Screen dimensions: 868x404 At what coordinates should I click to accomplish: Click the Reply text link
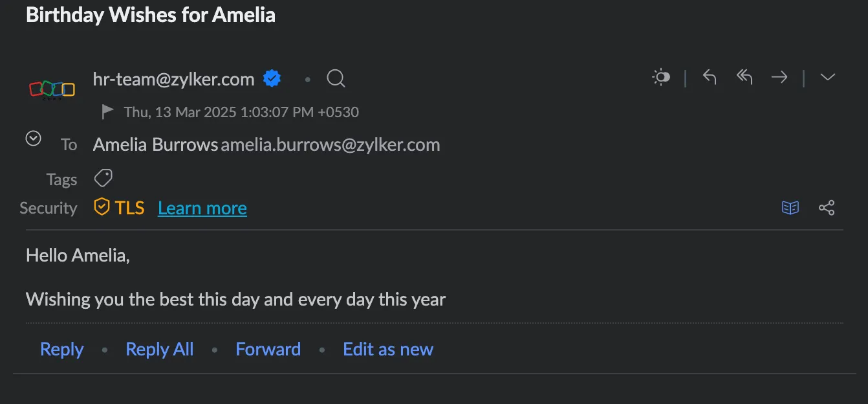62,349
